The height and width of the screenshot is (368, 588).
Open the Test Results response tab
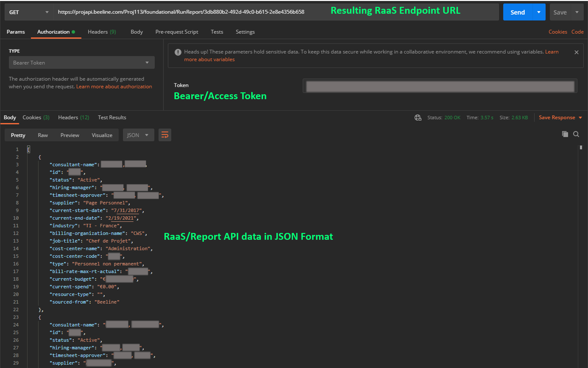click(x=112, y=117)
